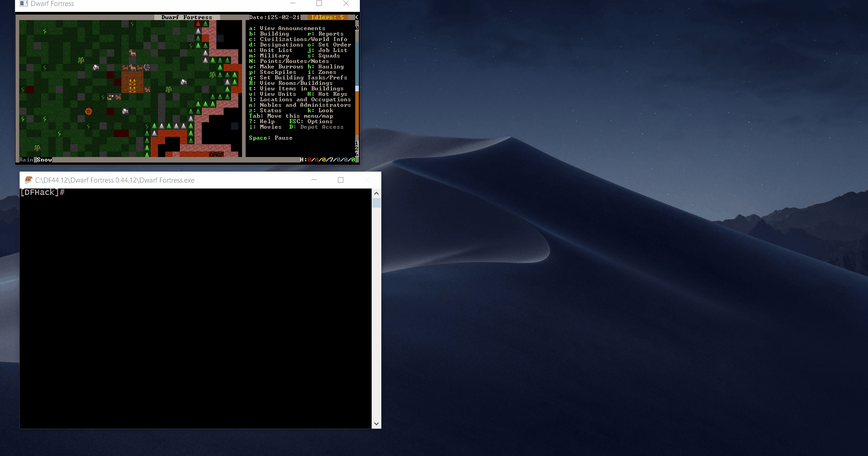Choose Designations in the menu
This screenshot has height=456, width=868.
(x=276, y=45)
